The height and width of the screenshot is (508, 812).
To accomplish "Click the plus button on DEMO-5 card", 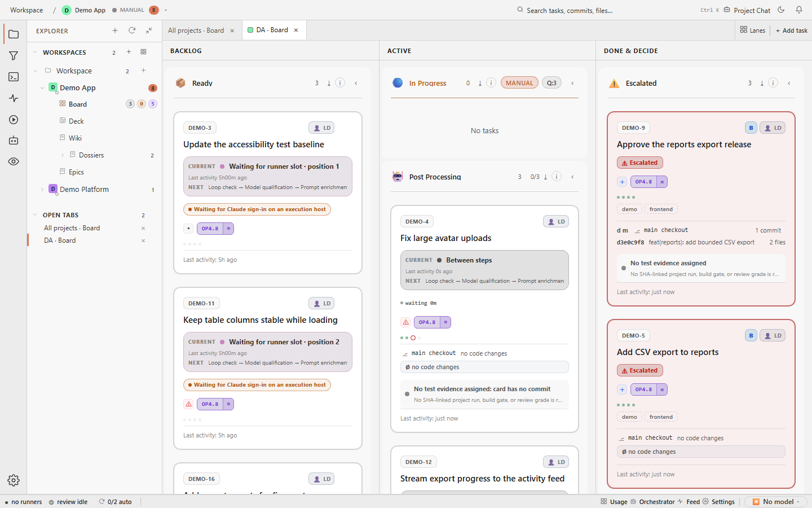I will (622, 389).
